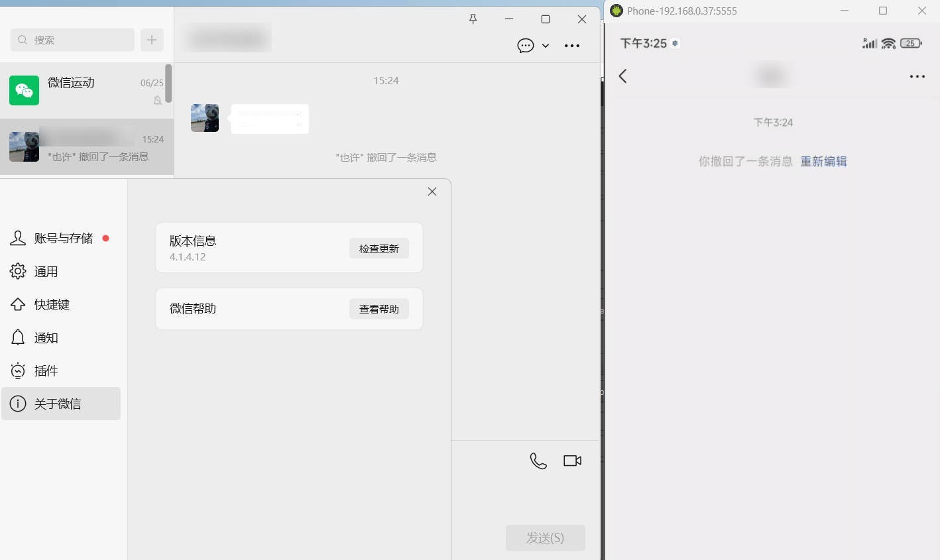The image size is (940, 560).
Task: Close the settings dialog
Action: 432,192
